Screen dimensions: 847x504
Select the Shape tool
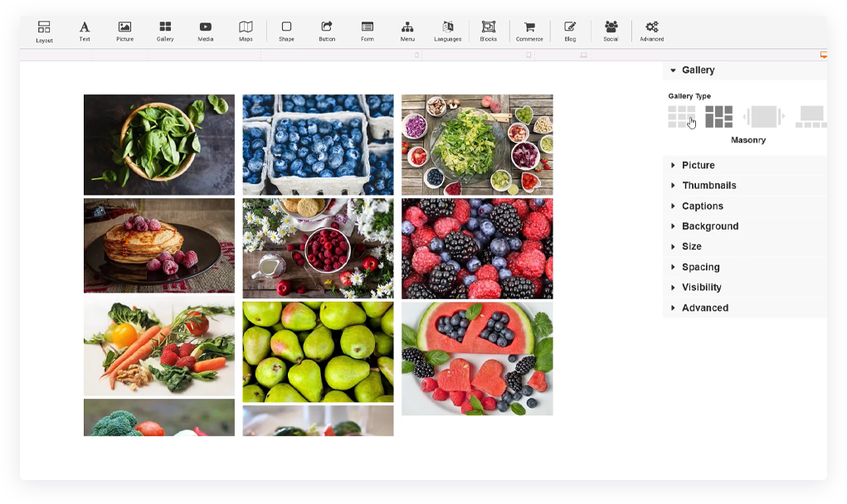coord(286,31)
